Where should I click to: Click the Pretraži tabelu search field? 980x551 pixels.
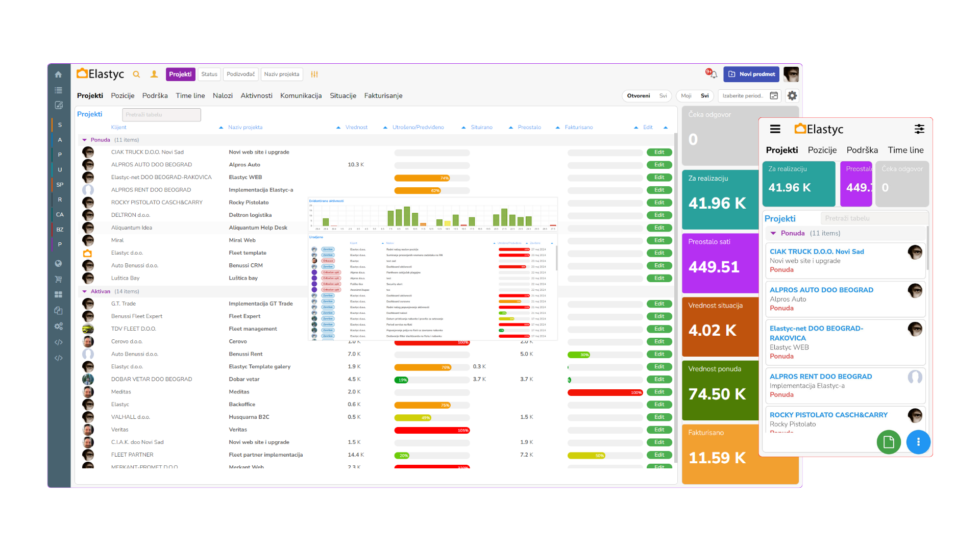pyautogui.click(x=161, y=115)
